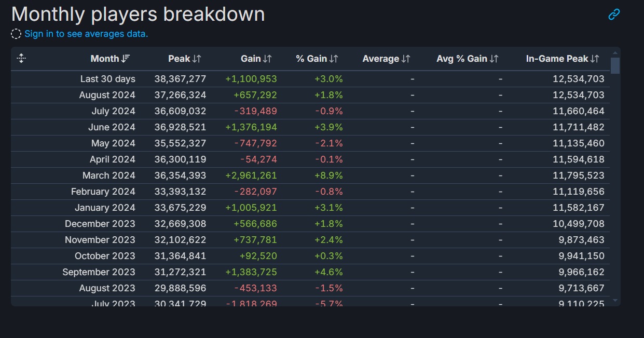Select 'April 2024' month cell

click(x=113, y=159)
